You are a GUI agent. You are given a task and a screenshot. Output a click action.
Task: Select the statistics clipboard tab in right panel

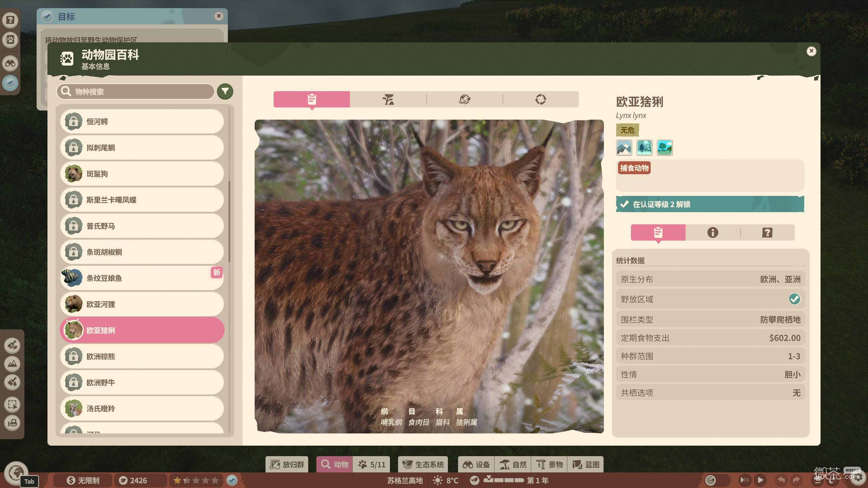658,232
